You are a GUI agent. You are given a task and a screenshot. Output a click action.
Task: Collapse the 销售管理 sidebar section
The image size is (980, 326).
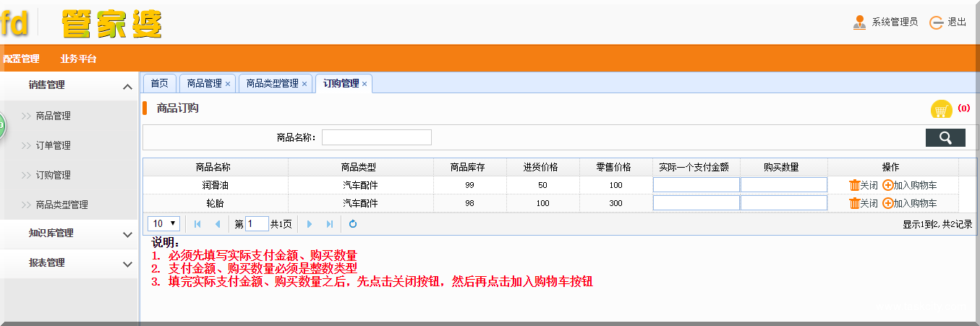coord(127,87)
